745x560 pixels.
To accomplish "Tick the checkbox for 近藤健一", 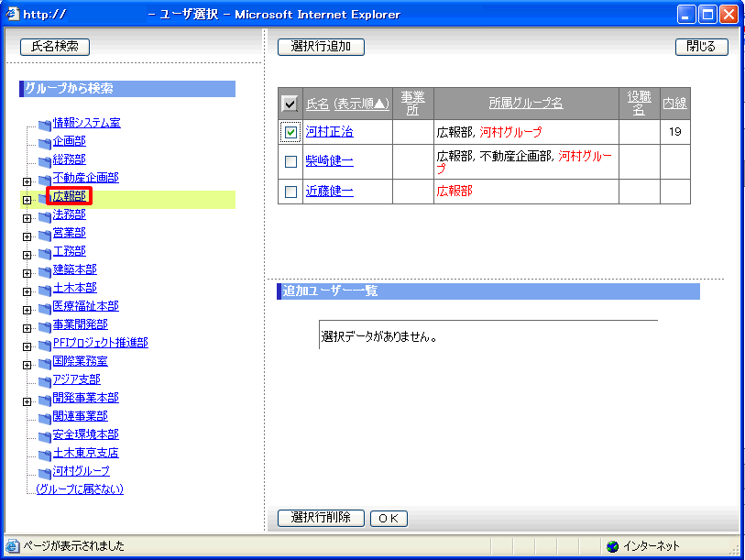I will [x=290, y=192].
